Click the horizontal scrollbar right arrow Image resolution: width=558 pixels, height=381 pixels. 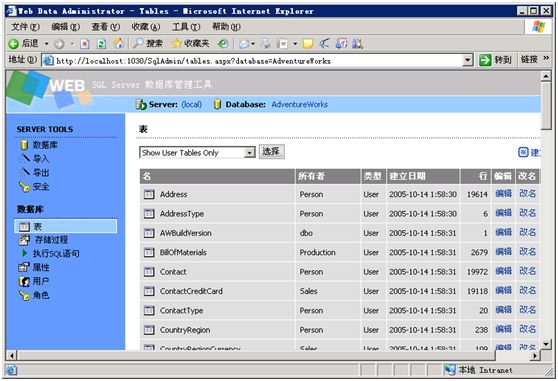(535, 355)
